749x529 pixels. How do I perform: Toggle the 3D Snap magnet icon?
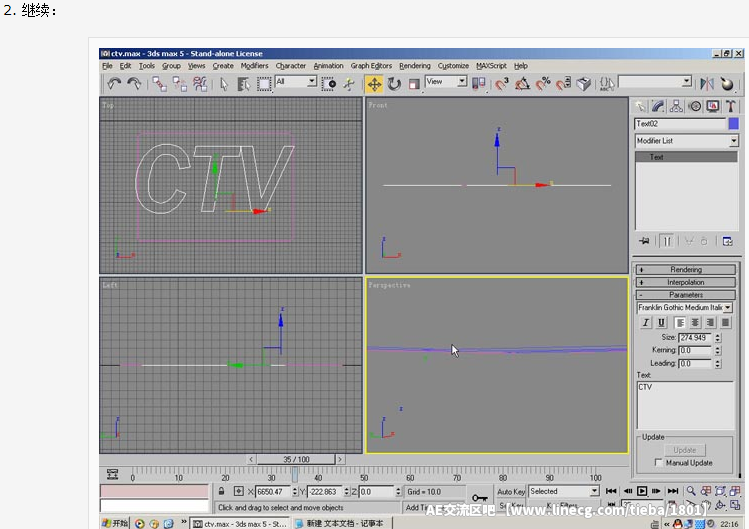[x=502, y=84]
